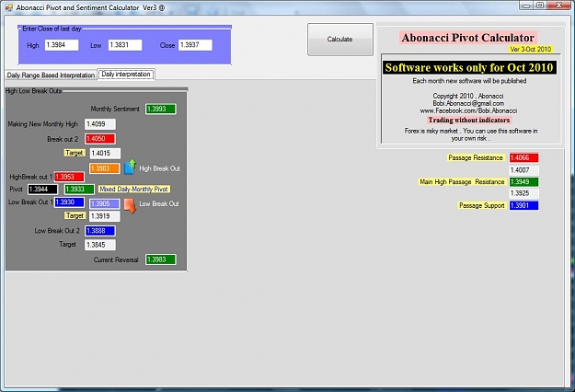Click the Main High Passage Resistance label
This screenshot has width=575, height=392.
(x=462, y=182)
